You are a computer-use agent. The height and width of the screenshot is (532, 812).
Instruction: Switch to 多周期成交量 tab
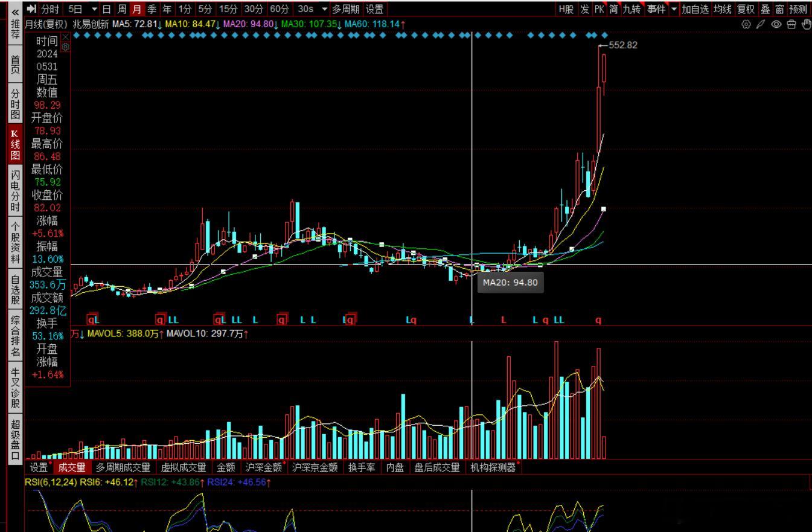tap(123, 467)
